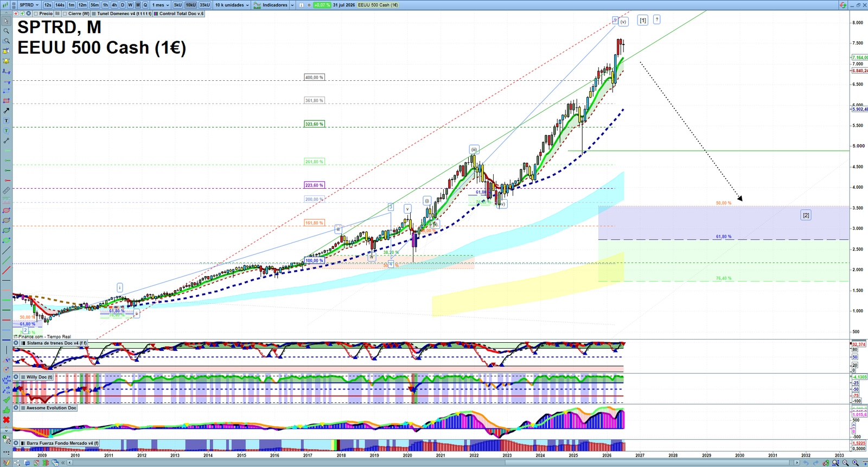
Task: Click the green plus icon beside Precio
Action: (22, 13)
